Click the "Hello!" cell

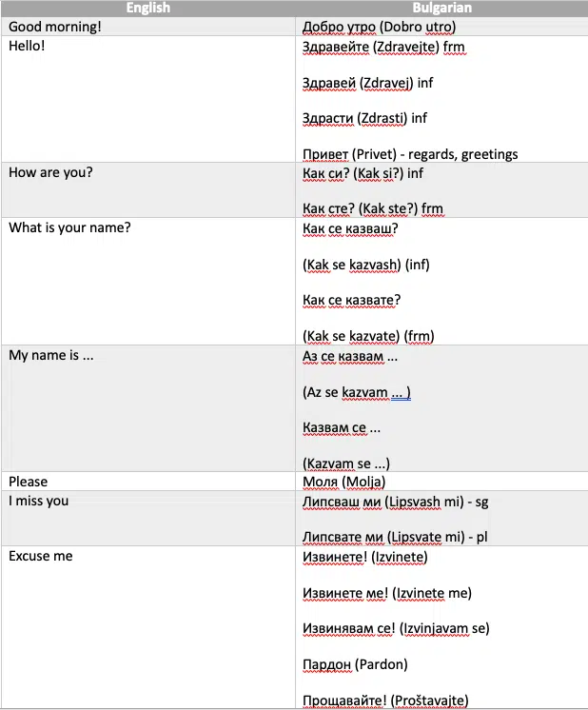[x=28, y=45]
